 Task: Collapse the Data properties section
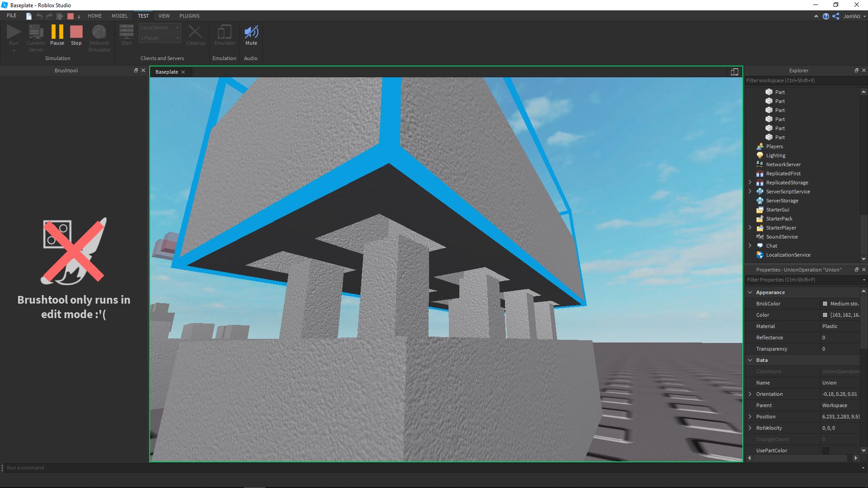pyautogui.click(x=750, y=360)
